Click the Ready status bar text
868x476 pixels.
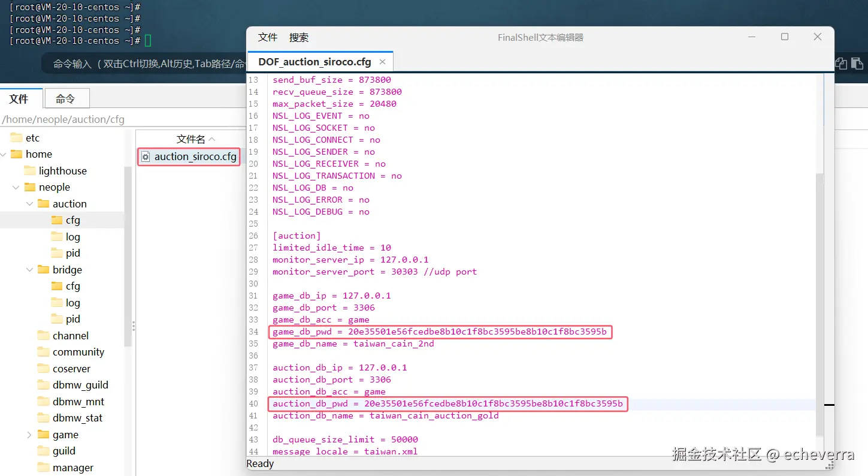(260, 463)
